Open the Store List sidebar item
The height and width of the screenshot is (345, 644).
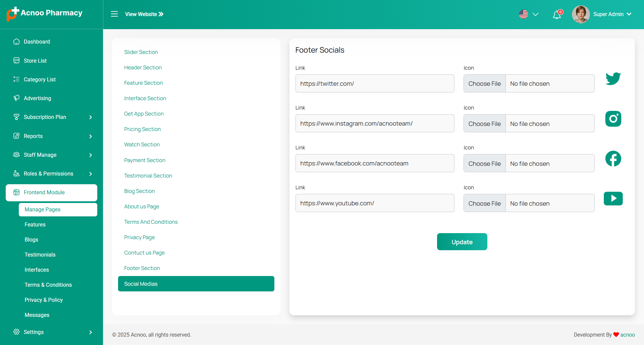coord(35,61)
